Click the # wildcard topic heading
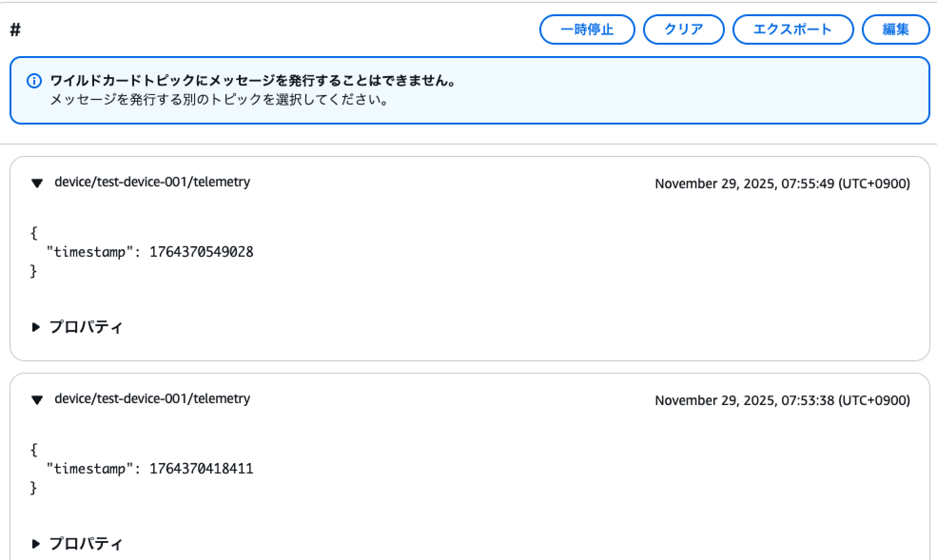This screenshot has width=937, height=560. click(x=16, y=30)
